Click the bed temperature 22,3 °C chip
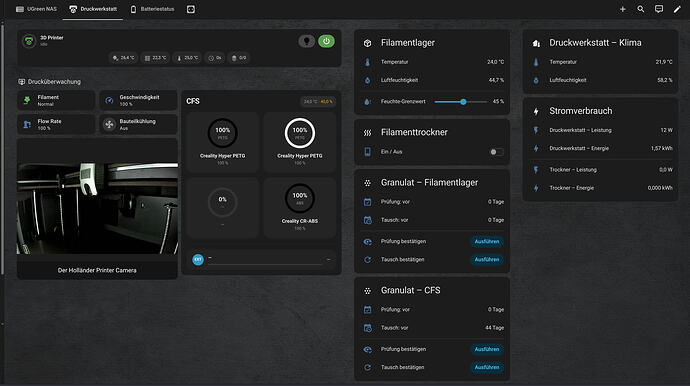Viewport: 690px width, 386px height. [x=156, y=58]
